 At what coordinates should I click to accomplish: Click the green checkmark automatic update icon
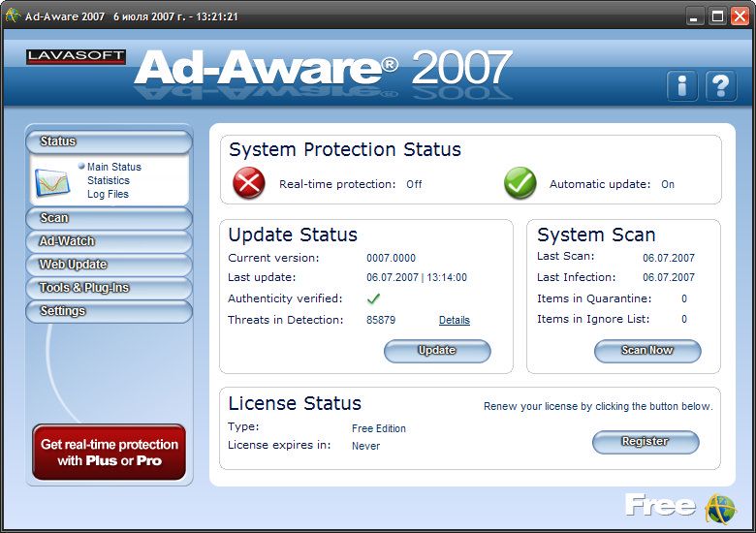point(520,183)
